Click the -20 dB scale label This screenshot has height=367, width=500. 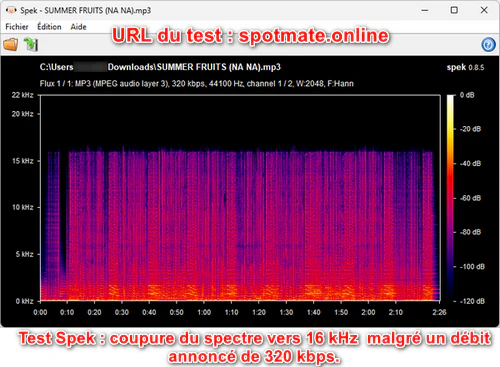(x=470, y=129)
